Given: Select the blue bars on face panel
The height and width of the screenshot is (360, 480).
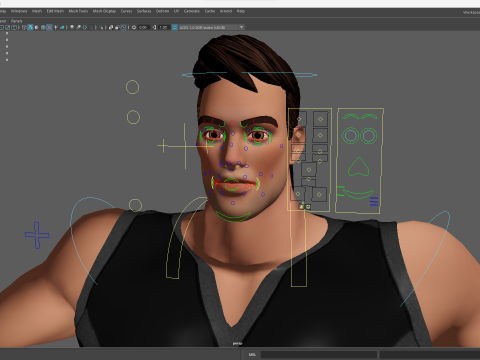Looking at the screenshot, I should pos(374,202).
